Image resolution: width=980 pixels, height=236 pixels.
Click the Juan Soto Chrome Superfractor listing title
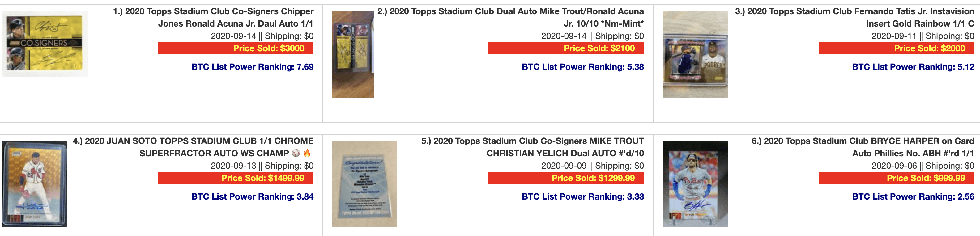coord(193,147)
